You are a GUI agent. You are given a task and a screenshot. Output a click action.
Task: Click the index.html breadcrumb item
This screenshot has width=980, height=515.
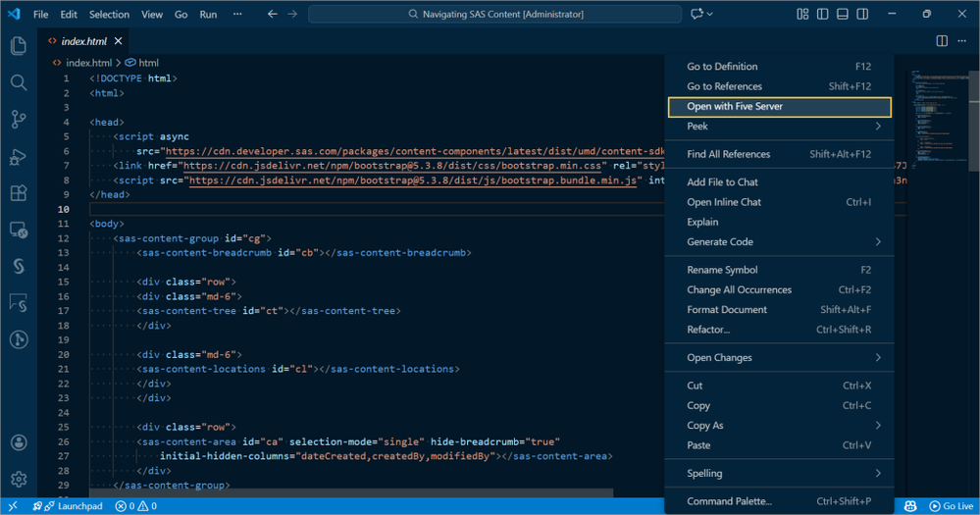(82, 63)
